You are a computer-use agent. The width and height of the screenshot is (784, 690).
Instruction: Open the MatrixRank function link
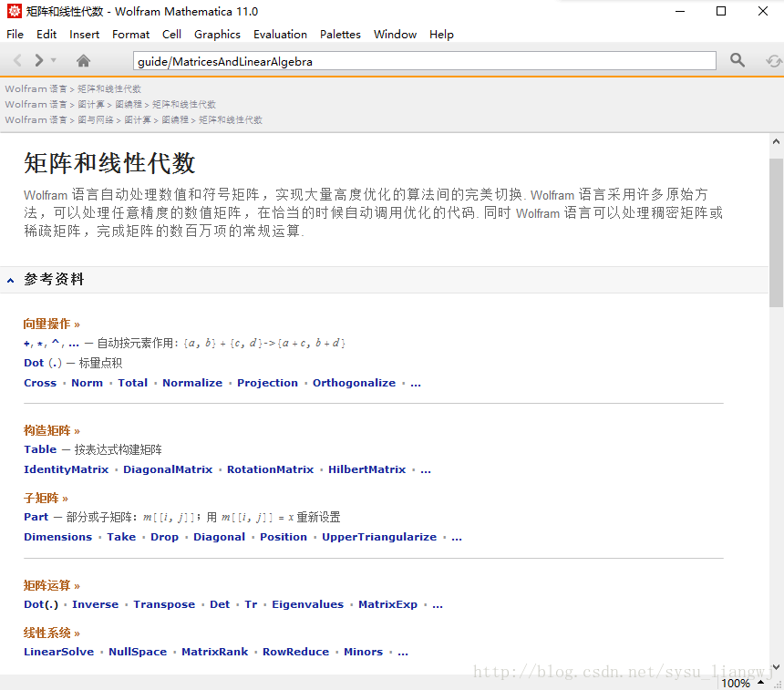(215, 652)
